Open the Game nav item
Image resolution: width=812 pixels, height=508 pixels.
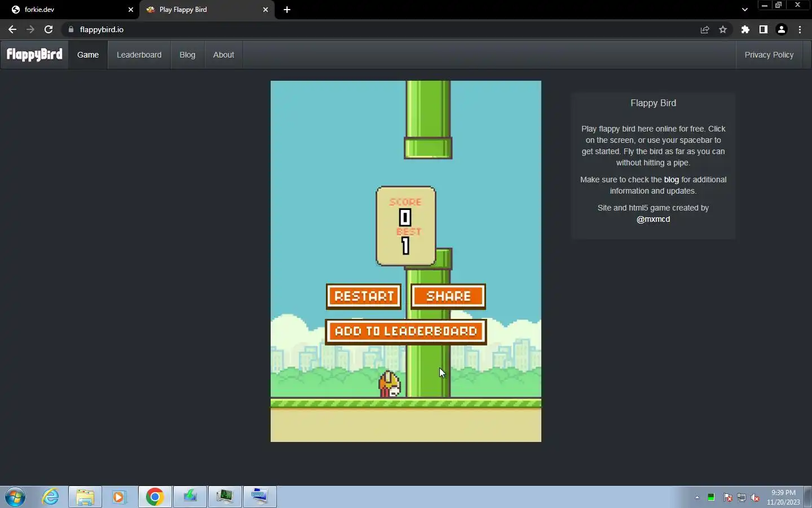[88, 55]
